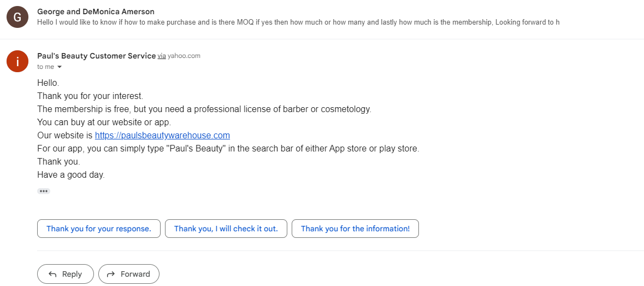Click the 'Have a good day.' line
The image size is (644, 286).
click(x=71, y=174)
